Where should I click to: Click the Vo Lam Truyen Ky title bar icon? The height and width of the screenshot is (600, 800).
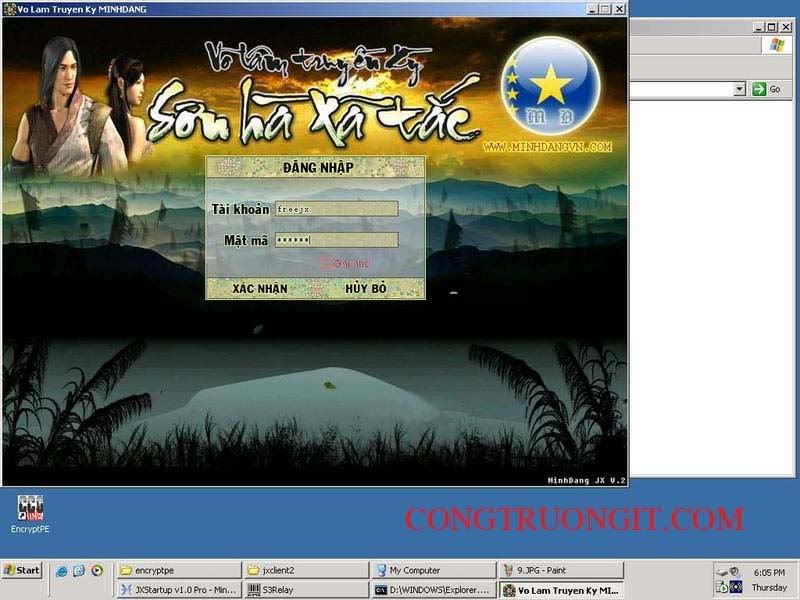coord(9,9)
